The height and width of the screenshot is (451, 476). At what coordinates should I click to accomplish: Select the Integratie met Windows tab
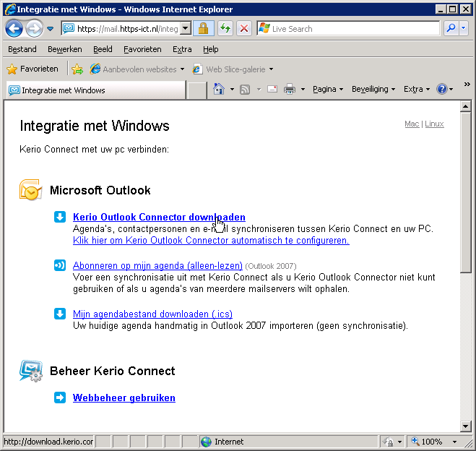95,90
